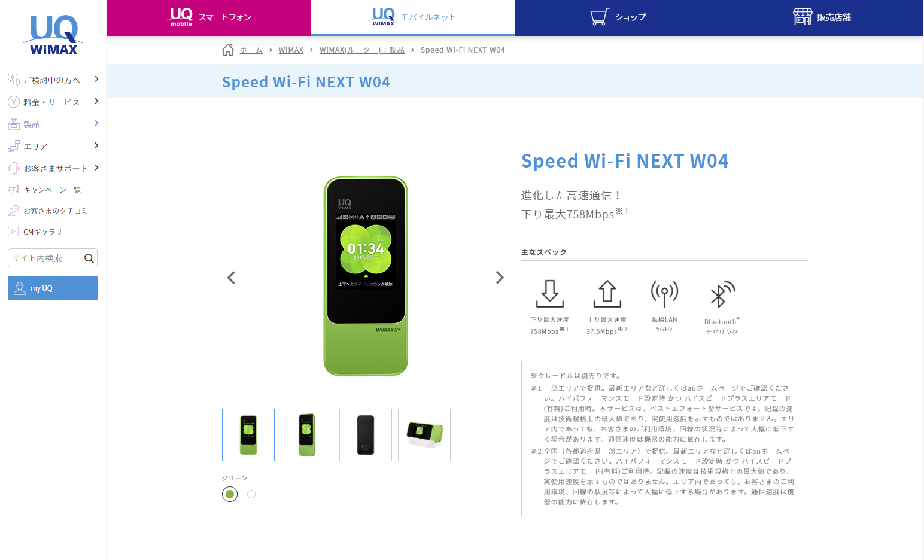Click the store building icon
This screenshot has width=924, height=560.
(x=803, y=17)
